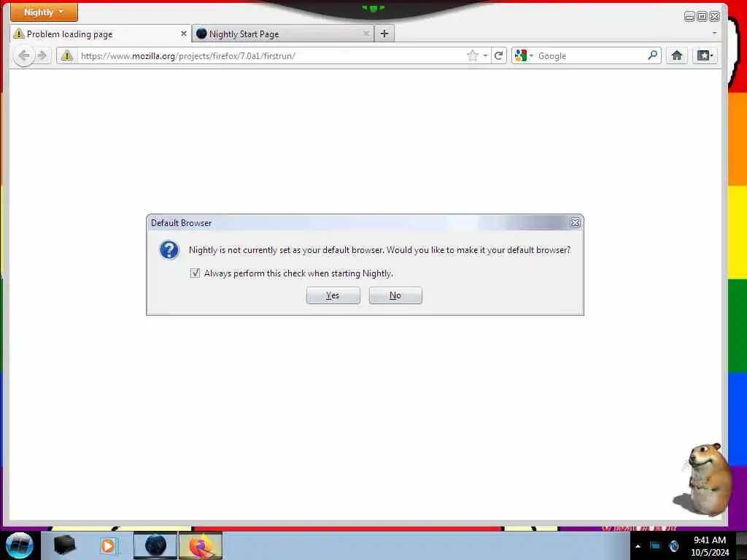The width and height of the screenshot is (747, 560).
Task: Switch to the Problem loading page tab
Action: (101, 34)
